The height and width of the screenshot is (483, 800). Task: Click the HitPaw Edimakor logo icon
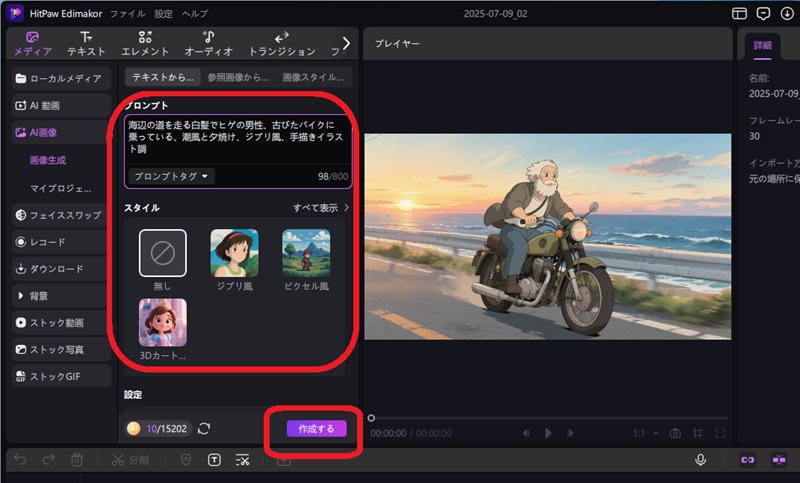click(x=15, y=13)
